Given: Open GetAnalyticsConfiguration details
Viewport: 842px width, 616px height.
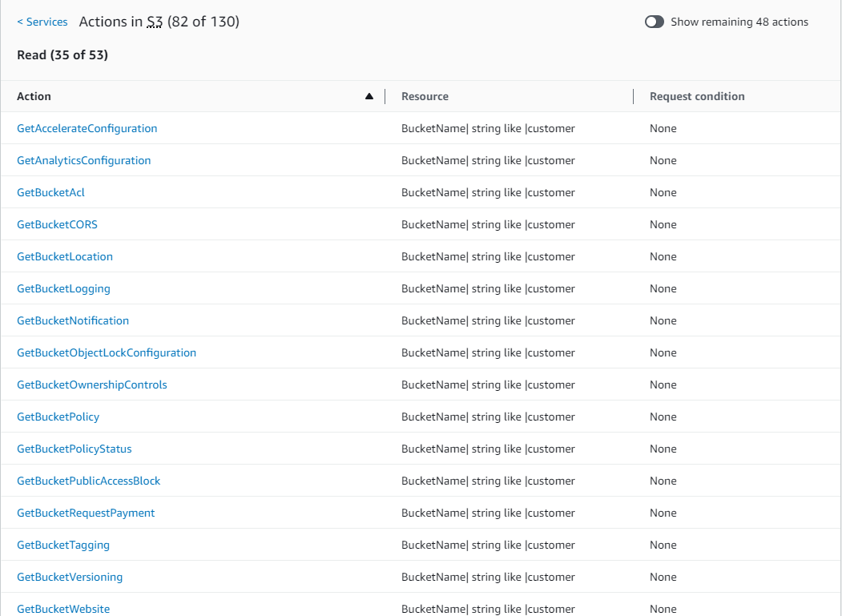Looking at the screenshot, I should 83,160.
